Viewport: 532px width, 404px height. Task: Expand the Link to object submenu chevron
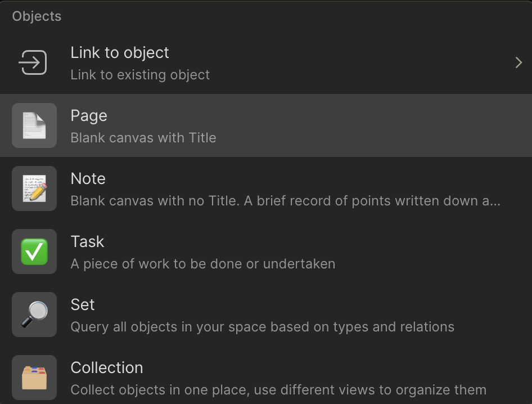519,62
